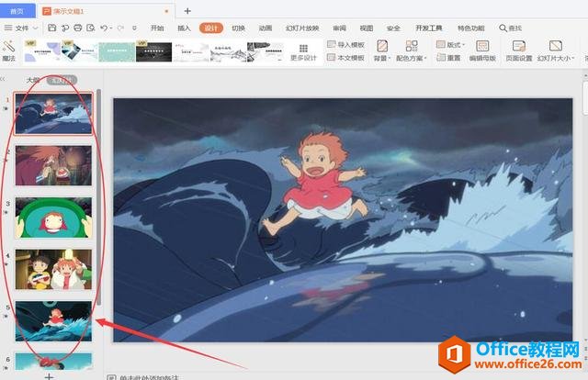Image resolution: width=588 pixels, height=380 pixels.
Task: Click the add new slide plus button
Action: point(50,374)
